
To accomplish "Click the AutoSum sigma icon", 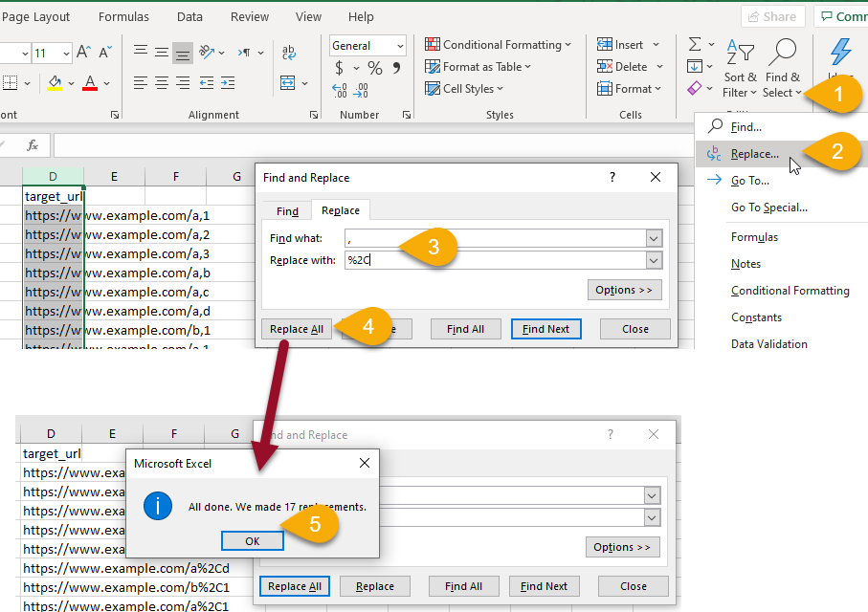I will click(695, 44).
